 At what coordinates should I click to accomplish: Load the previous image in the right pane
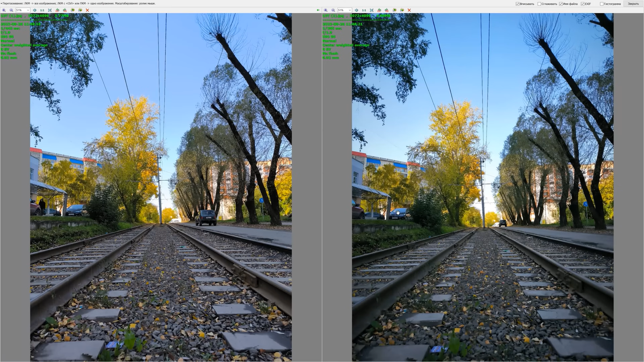pyautogui.click(x=394, y=10)
